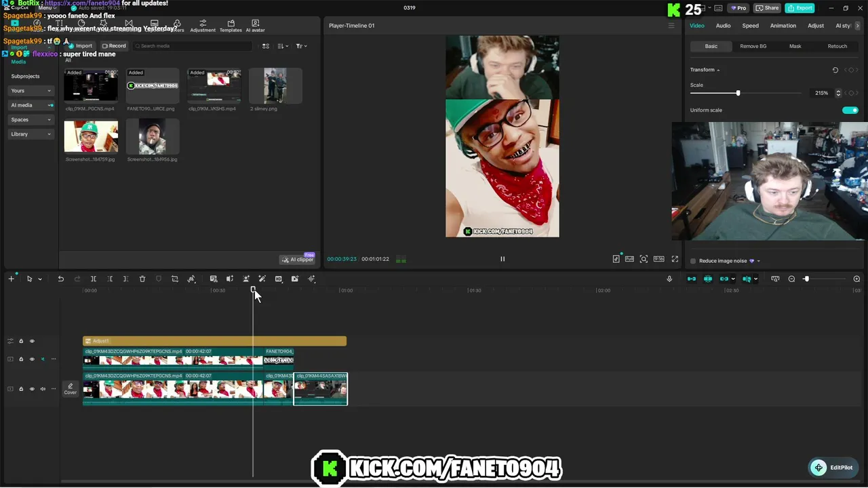Open the media sort dropdown
The image size is (868, 488).
coord(283,46)
